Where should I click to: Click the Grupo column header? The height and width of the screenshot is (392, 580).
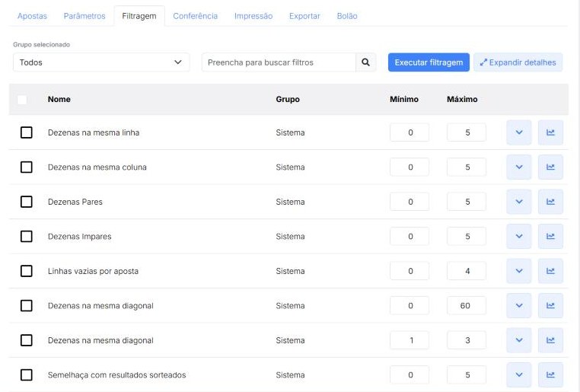[288, 99]
